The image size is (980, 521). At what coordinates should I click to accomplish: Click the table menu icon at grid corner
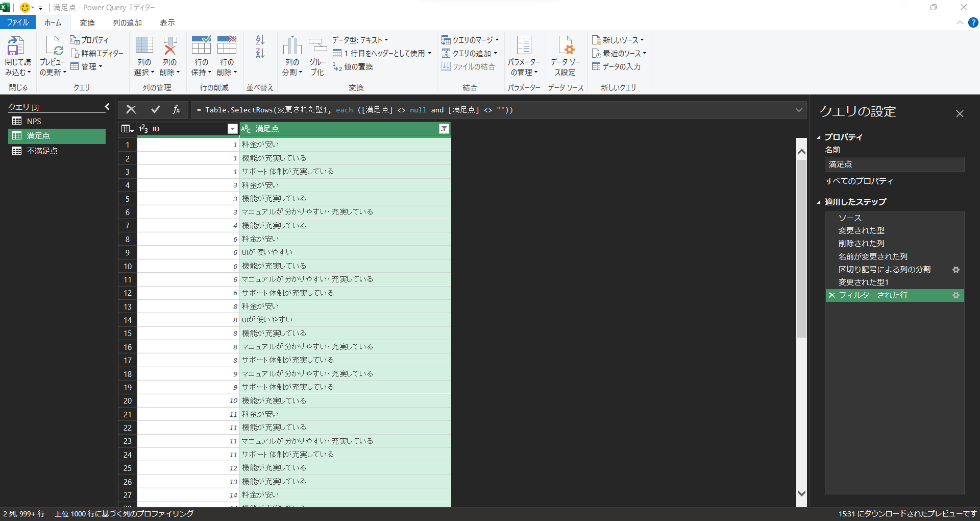pos(127,129)
